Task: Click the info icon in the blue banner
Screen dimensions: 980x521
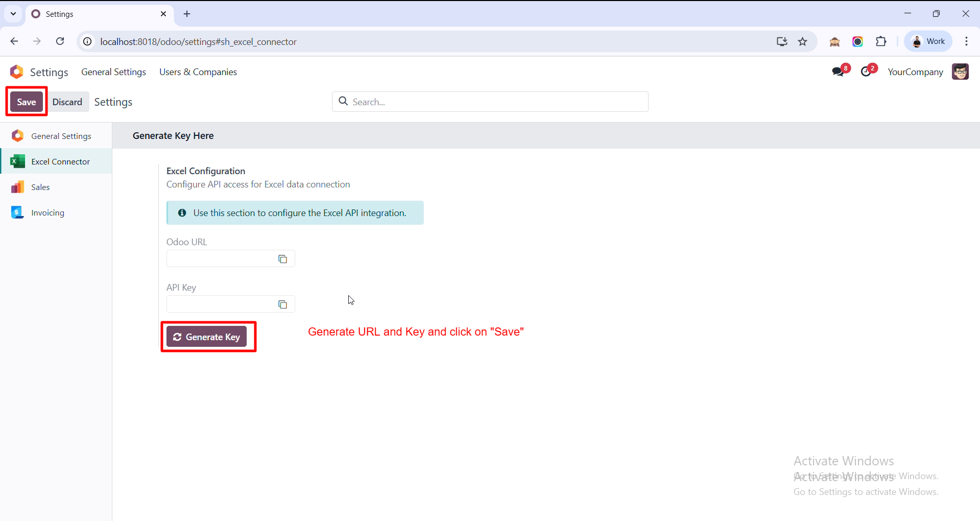Action: [182, 212]
